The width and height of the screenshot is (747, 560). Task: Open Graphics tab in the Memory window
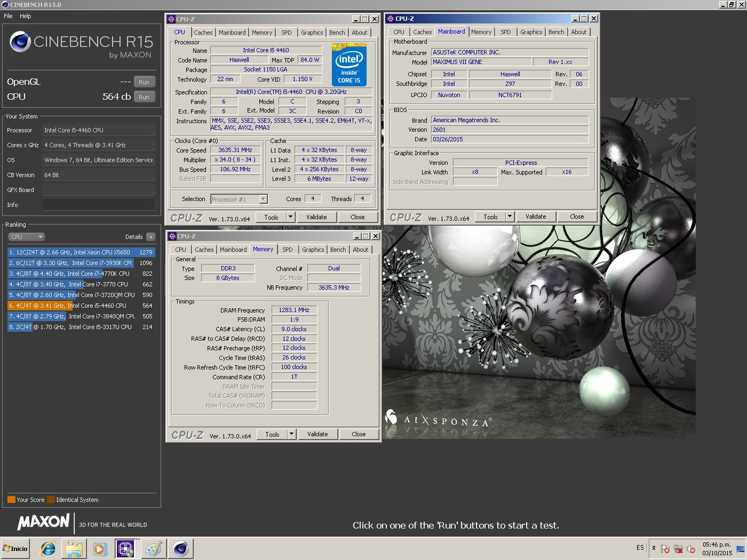(x=313, y=250)
